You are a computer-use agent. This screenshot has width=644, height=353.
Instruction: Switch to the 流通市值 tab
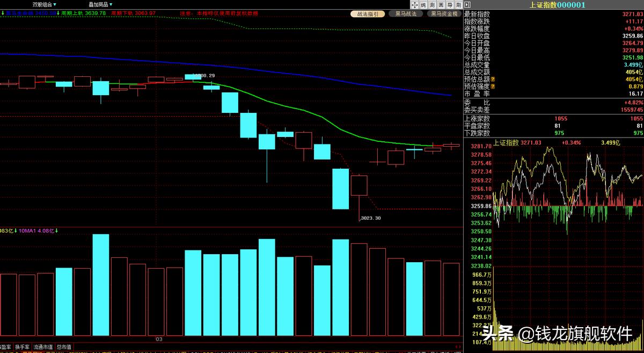point(43,347)
